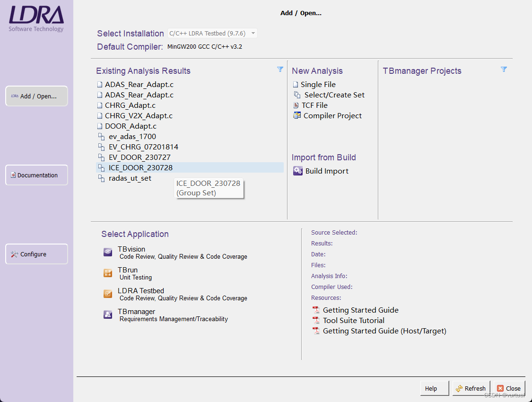Select EV_DOOR_230727 set entry
Image resolution: width=532 pixels, height=402 pixels.
[140, 157]
